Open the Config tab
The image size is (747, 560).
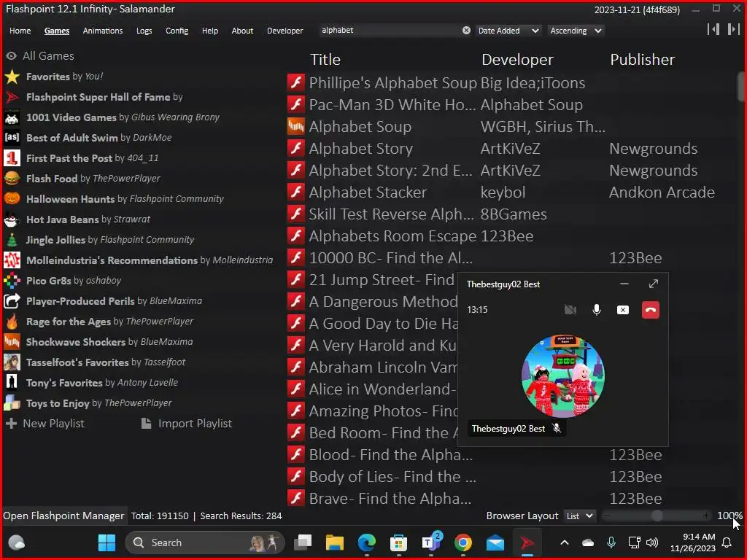point(177,31)
